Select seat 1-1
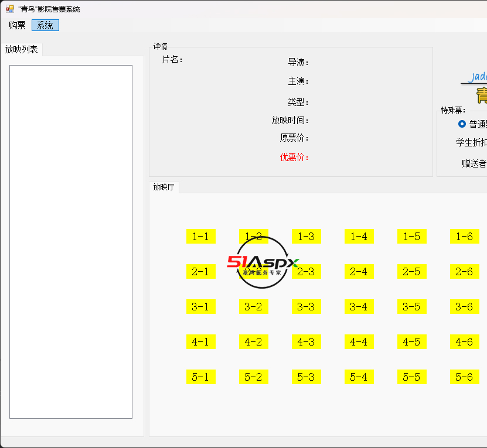Viewport: 487px width, 448px height. 201,236
